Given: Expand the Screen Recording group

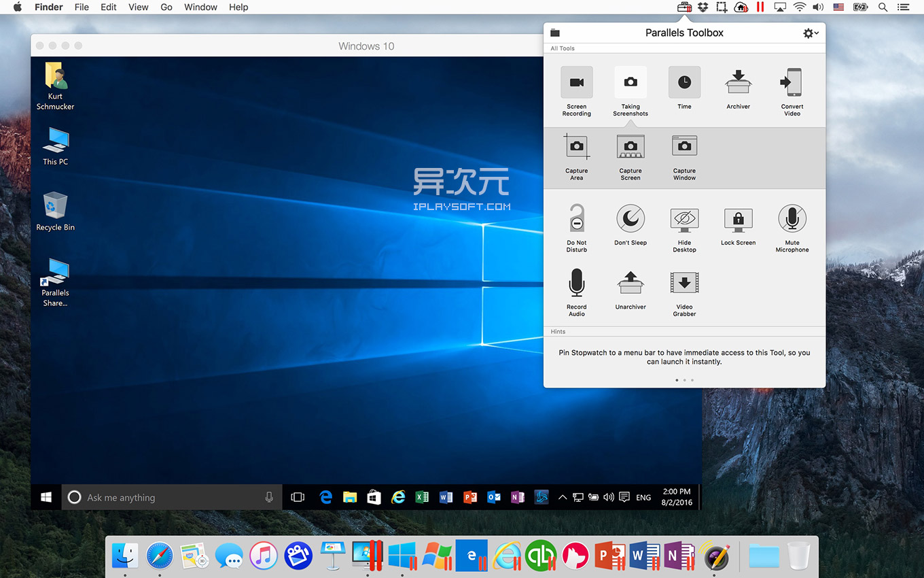Looking at the screenshot, I should pyautogui.click(x=576, y=91).
